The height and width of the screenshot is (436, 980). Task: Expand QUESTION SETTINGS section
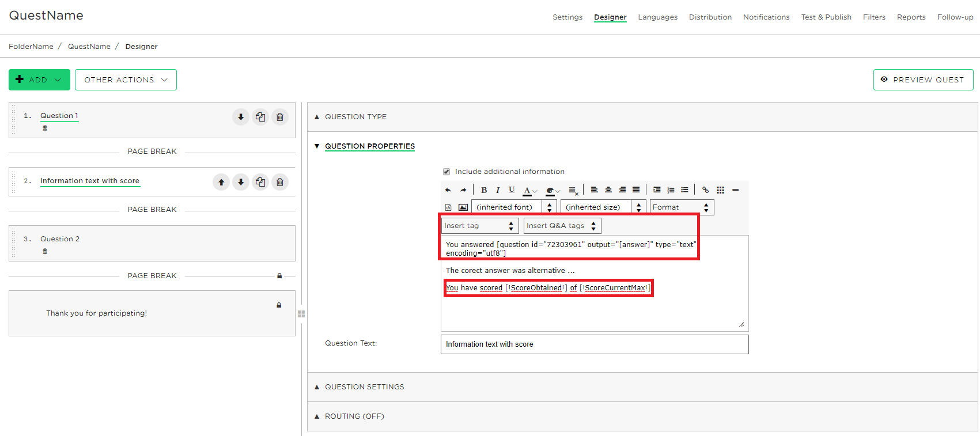click(365, 387)
